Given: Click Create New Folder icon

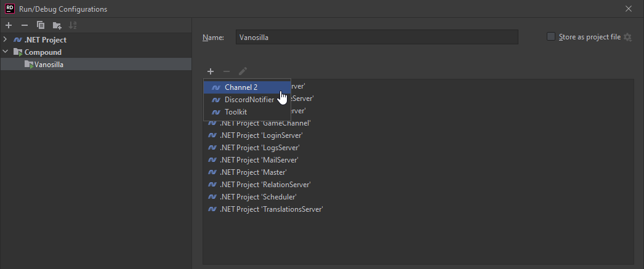Looking at the screenshot, I should (57, 25).
